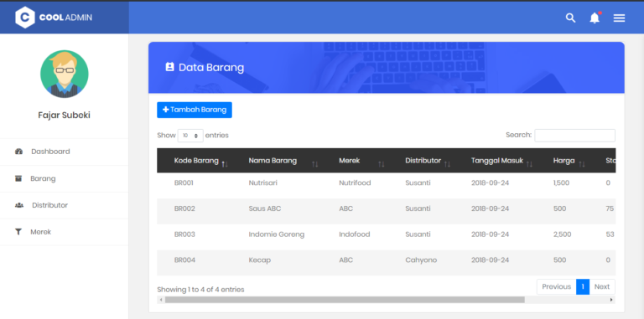Click Showing 1 to 4 of 4 entries text
The height and width of the screenshot is (319, 644).
[200, 290]
